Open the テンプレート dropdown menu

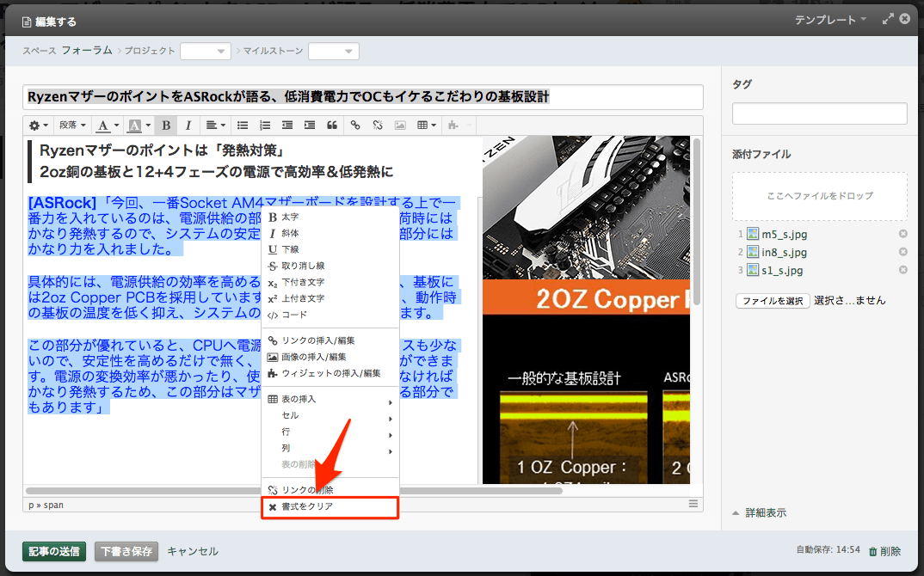[x=830, y=20]
